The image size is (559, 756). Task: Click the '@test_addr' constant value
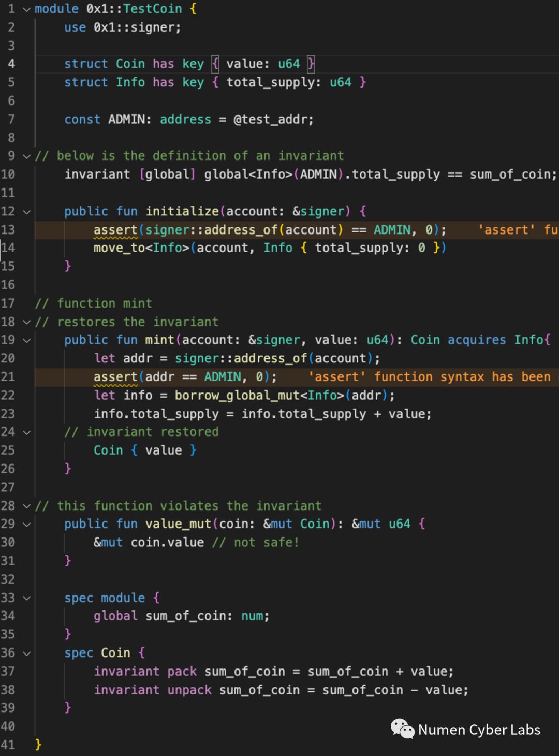click(271, 120)
